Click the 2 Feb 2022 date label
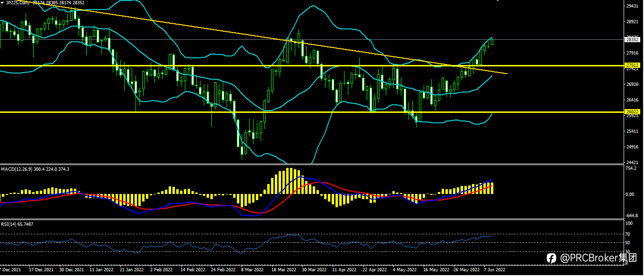 162,269
